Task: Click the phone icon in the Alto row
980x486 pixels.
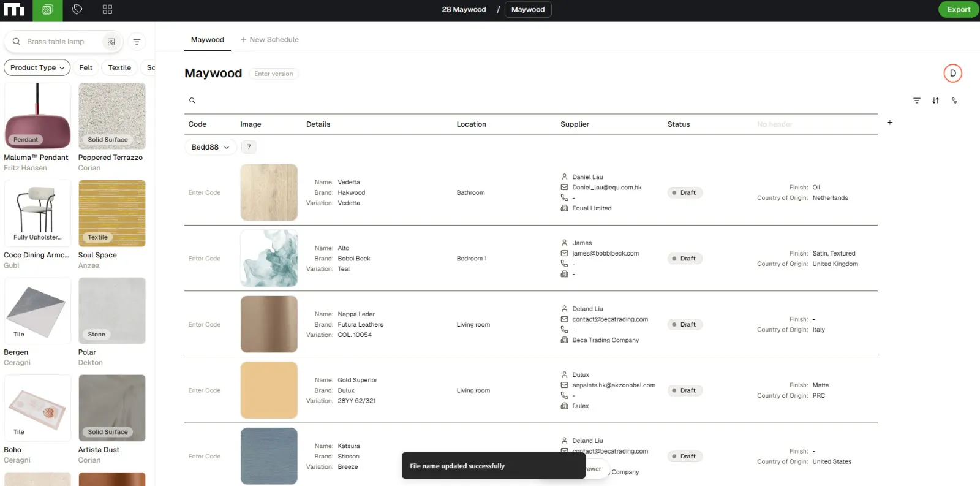Action: tap(564, 264)
